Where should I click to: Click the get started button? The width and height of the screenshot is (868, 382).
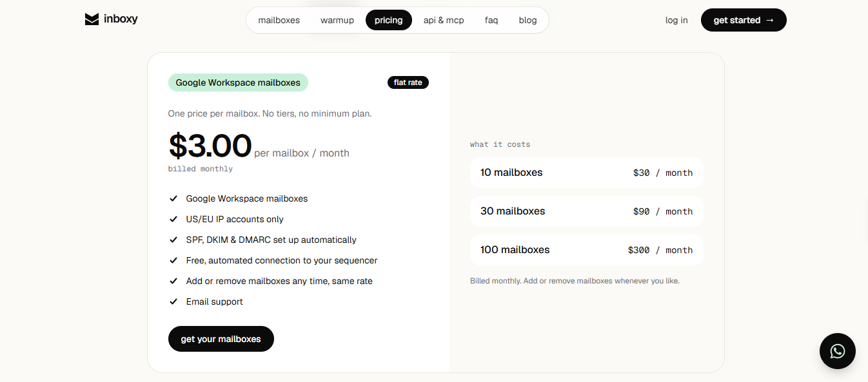(744, 20)
